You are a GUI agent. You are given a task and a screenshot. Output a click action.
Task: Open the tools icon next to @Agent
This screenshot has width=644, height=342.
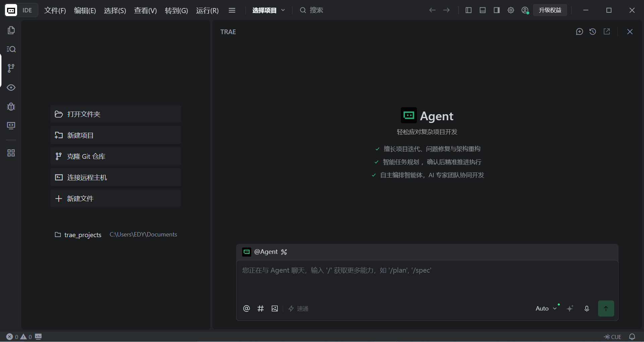284,252
